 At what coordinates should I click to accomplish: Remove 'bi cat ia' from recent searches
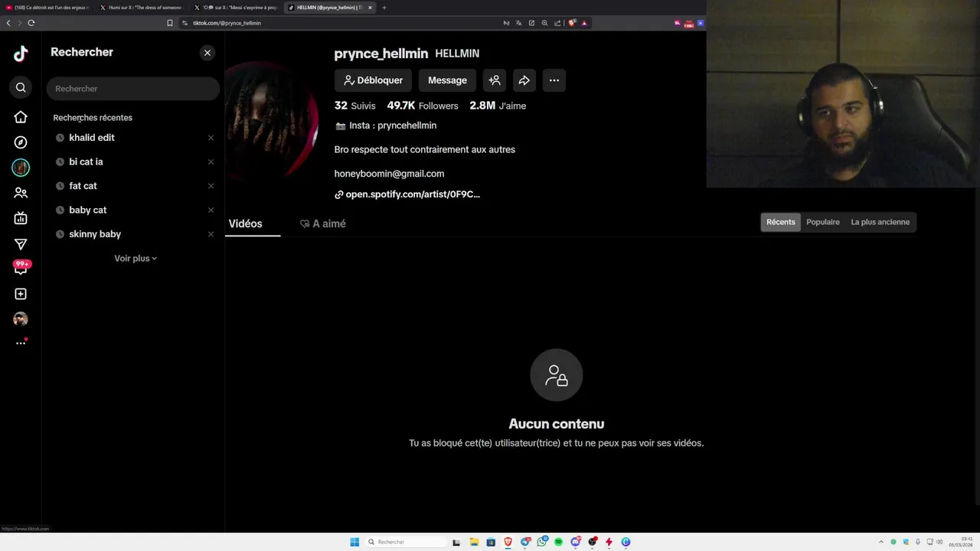pos(211,161)
